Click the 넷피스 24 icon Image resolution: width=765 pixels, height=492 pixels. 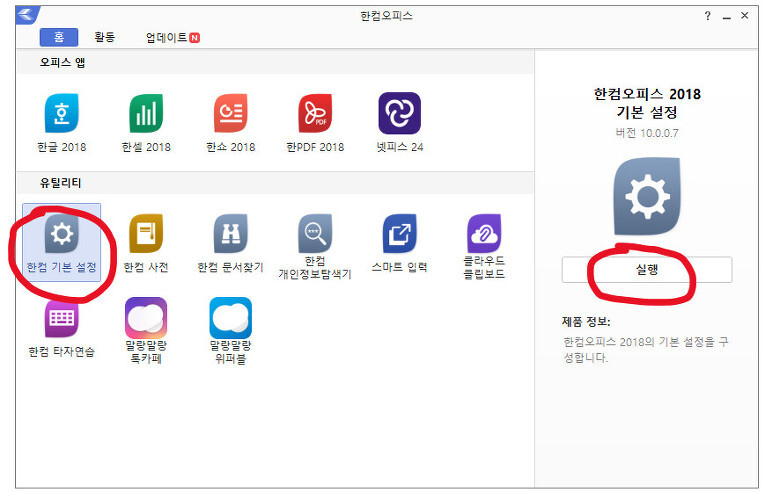click(x=400, y=113)
